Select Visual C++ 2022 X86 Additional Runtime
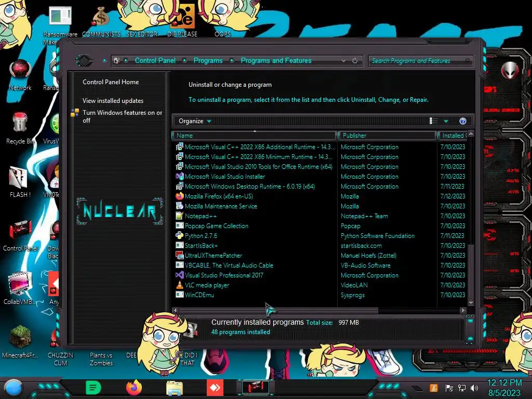Viewport: 532px width, 399px height. point(321,147)
